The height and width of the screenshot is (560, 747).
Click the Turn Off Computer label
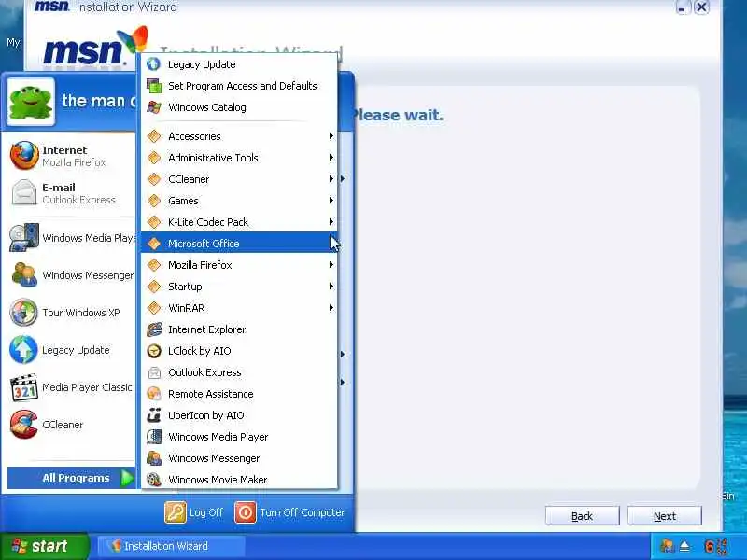point(302,512)
